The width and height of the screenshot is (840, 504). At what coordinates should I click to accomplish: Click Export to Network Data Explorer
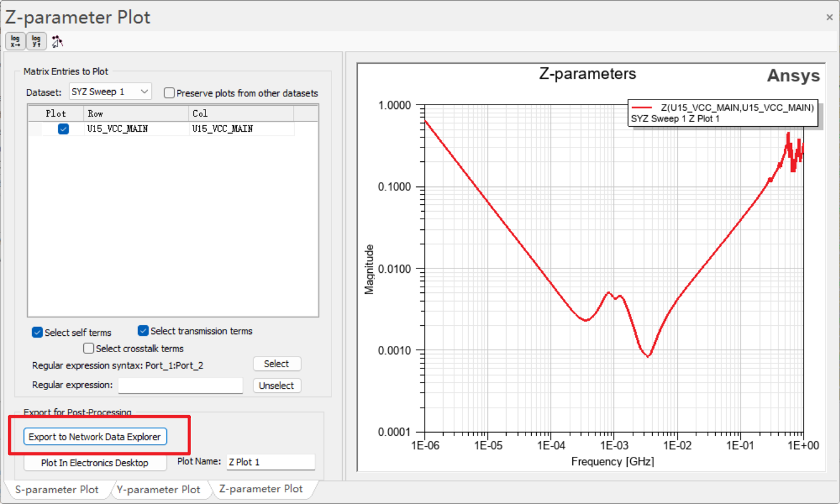(x=95, y=437)
